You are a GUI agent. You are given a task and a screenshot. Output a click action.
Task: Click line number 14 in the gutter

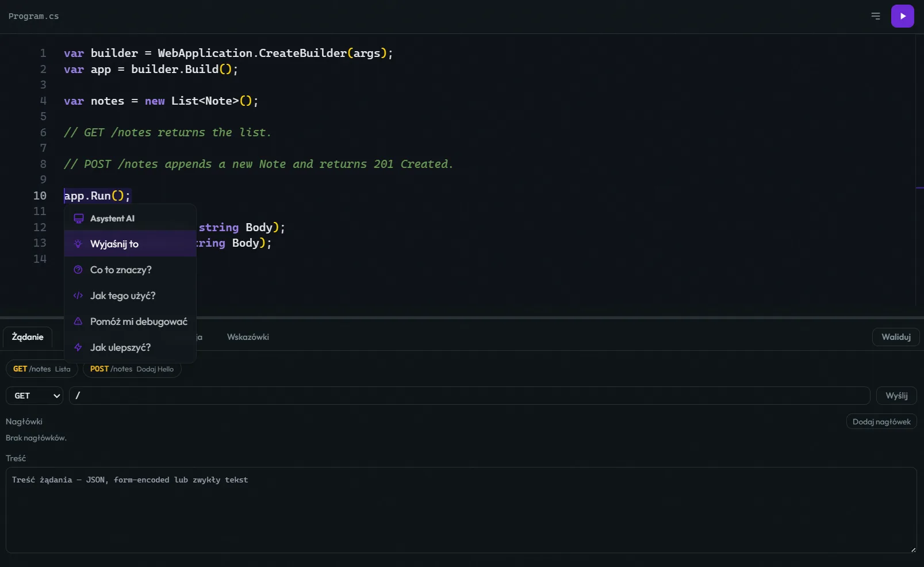[x=40, y=259]
